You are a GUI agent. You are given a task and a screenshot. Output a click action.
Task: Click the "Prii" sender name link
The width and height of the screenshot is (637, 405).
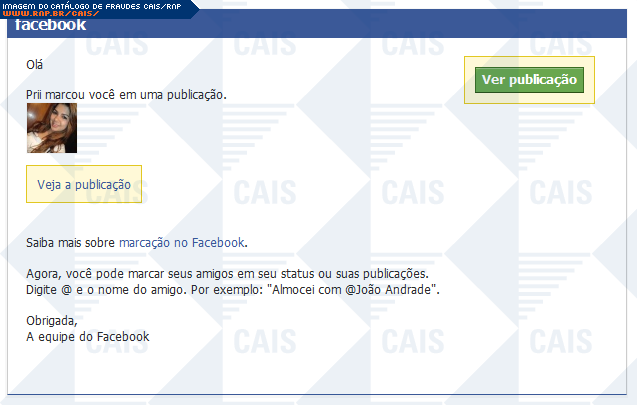[x=37, y=95]
